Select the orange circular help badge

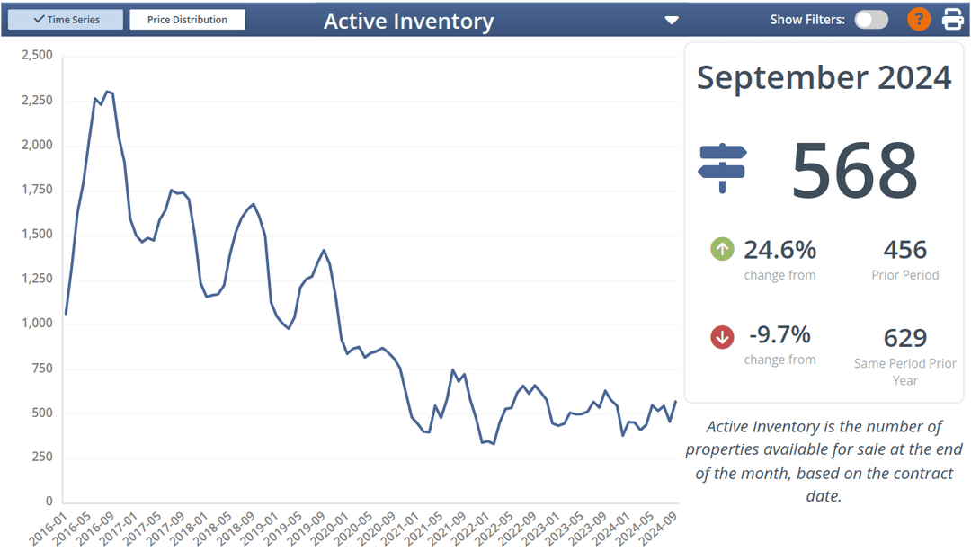918,19
